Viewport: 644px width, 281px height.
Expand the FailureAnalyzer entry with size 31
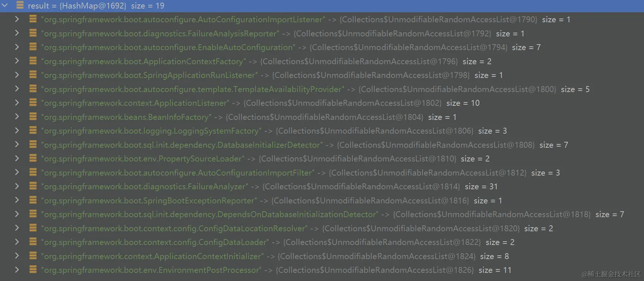pyautogui.click(x=17, y=186)
